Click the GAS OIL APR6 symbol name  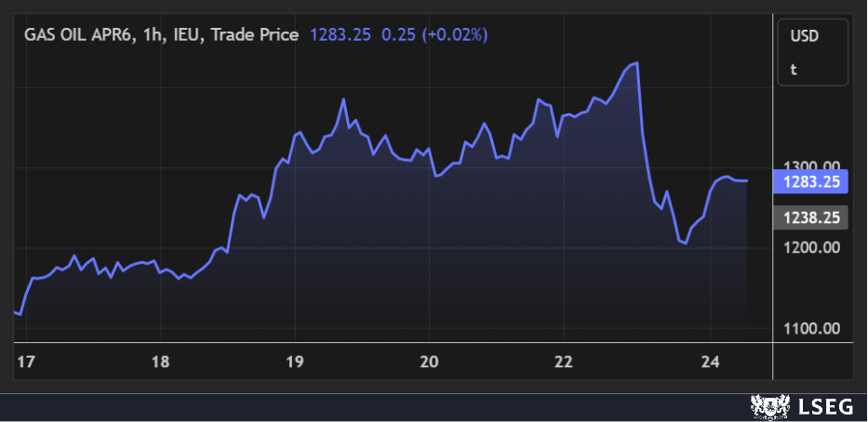pyautogui.click(x=77, y=34)
